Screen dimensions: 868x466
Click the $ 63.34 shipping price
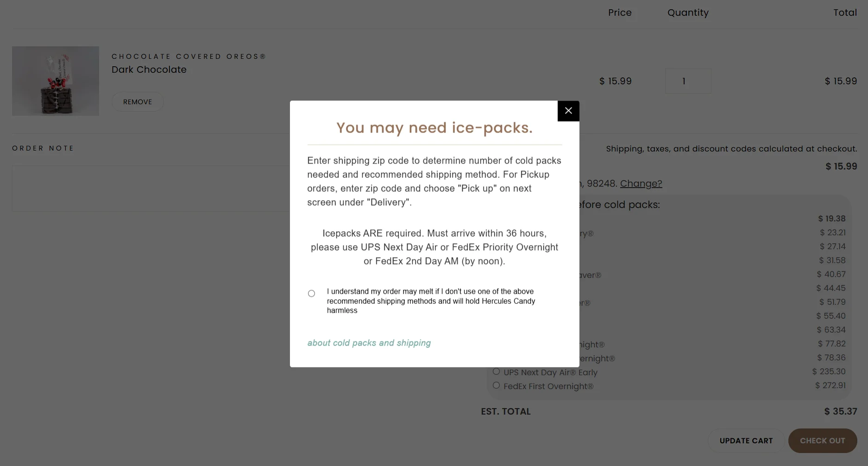coord(831,330)
